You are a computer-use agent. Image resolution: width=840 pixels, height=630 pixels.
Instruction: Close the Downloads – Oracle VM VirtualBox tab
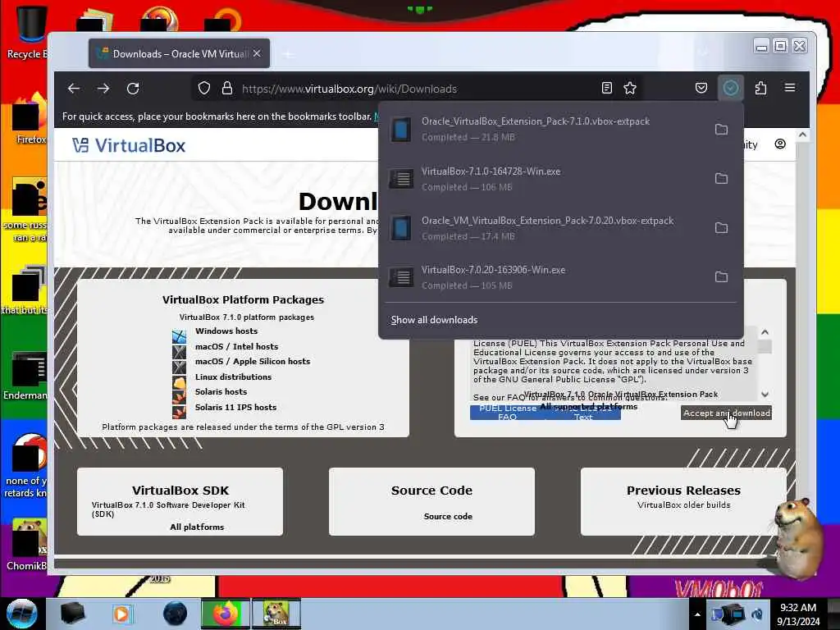coord(257,53)
